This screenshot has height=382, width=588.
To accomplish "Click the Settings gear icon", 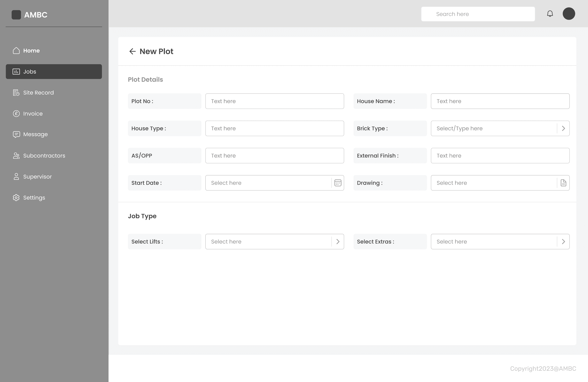I will pos(16,198).
